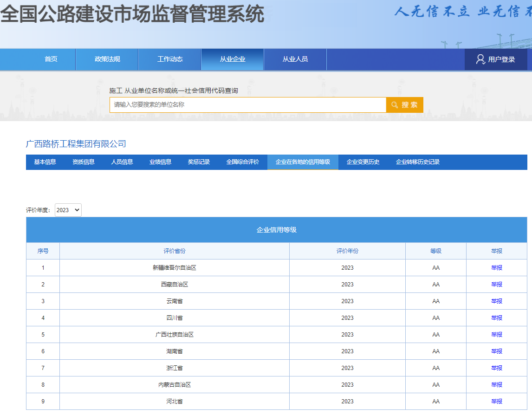Switch to the 基本信息 tab

(44, 162)
